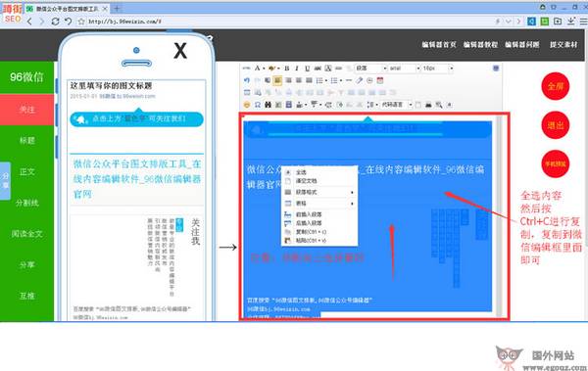Screen dimensions: 588x371
Task: Toggle italic formatting in editor toolbar
Action: 297,69
